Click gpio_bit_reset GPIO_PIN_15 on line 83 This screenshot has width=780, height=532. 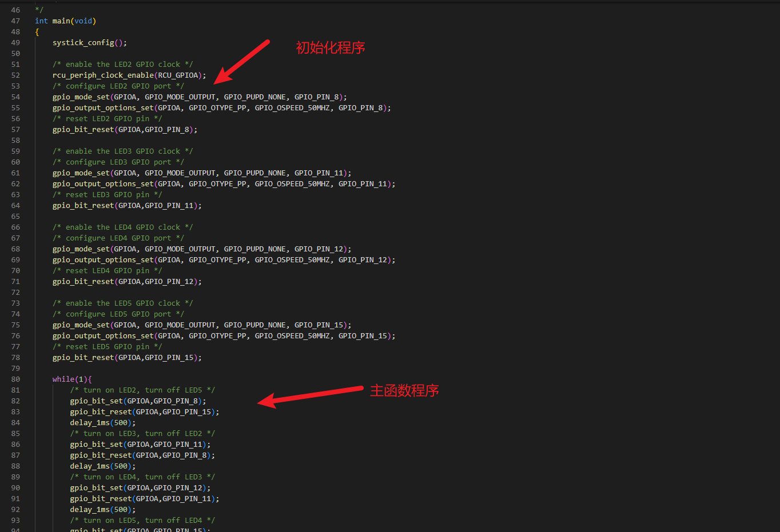click(145, 412)
